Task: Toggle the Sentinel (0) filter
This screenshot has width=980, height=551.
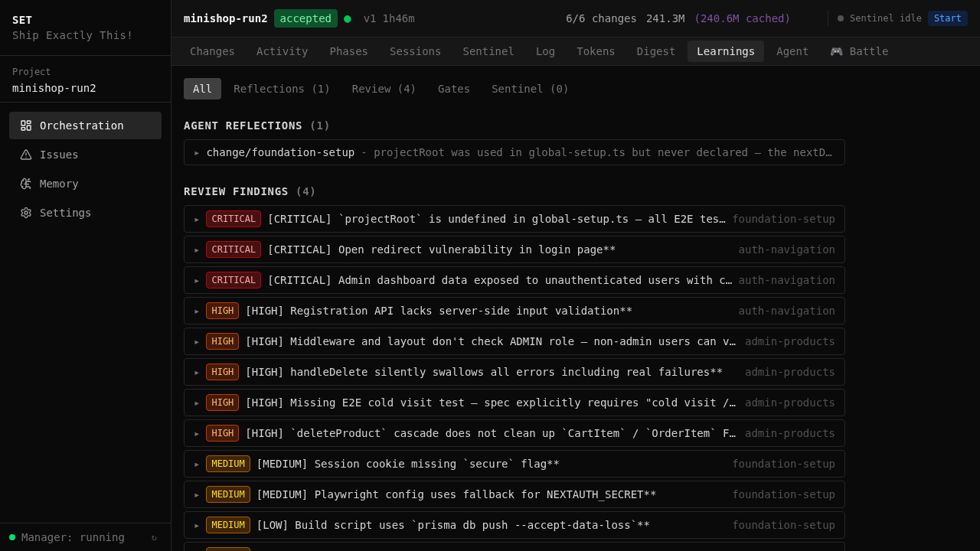Action: 530,89
